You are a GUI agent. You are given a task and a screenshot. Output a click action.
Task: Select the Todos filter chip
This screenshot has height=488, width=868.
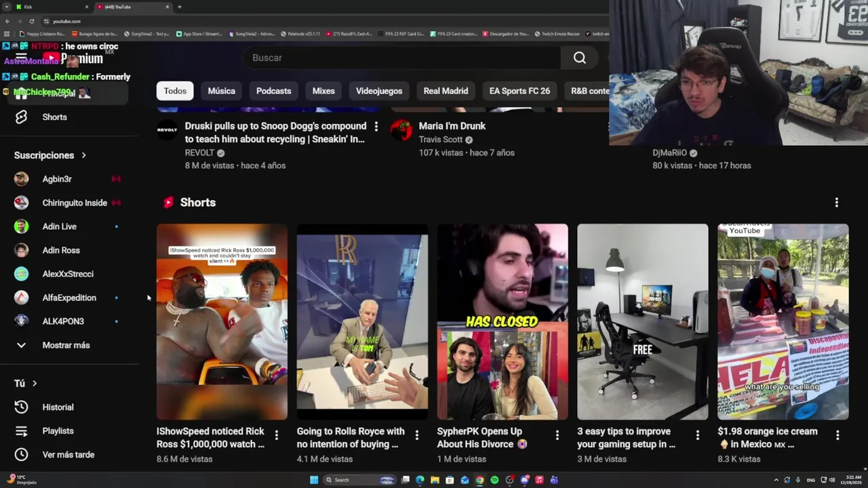pos(175,91)
